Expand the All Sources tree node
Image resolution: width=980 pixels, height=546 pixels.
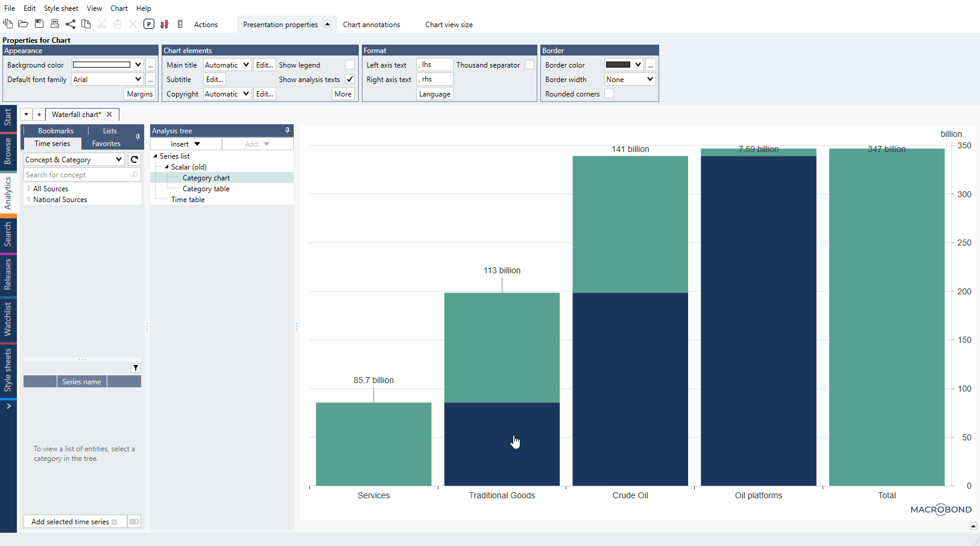point(29,188)
